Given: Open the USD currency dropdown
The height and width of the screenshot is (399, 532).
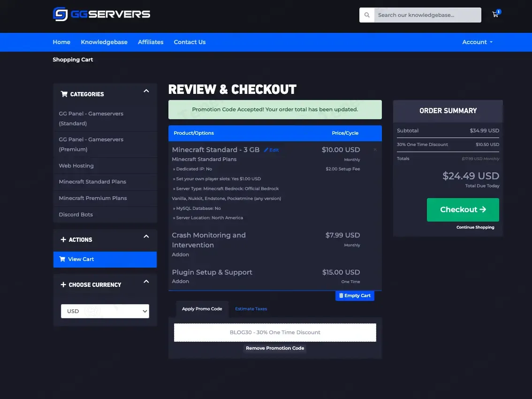Looking at the screenshot, I should (105, 311).
